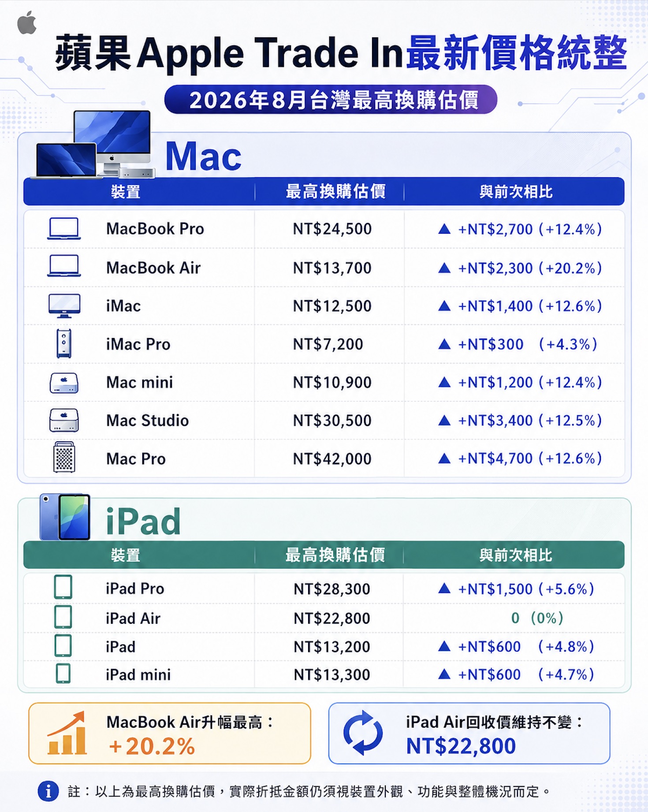Viewport: 648px width, 812px height.
Task: Click the large NT$22,800 in 回收價維持不變 box
Action: coord(461,746)
